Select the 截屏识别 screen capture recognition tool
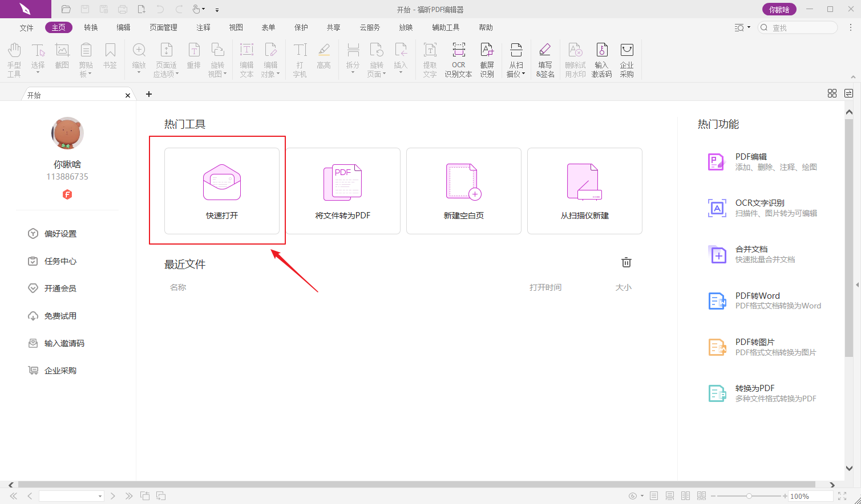The height and width of the screenshot is (504, 861). [487, 59]
